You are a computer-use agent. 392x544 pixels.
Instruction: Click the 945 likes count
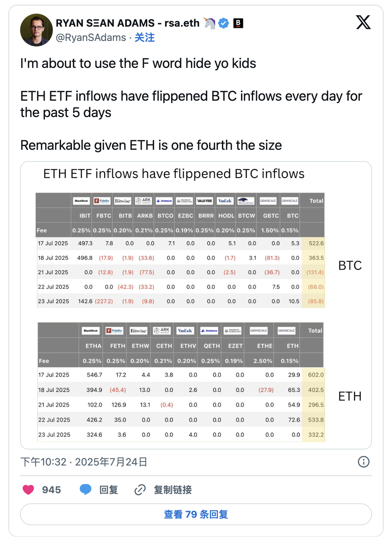pyautogui.click(x=51, y=490)
